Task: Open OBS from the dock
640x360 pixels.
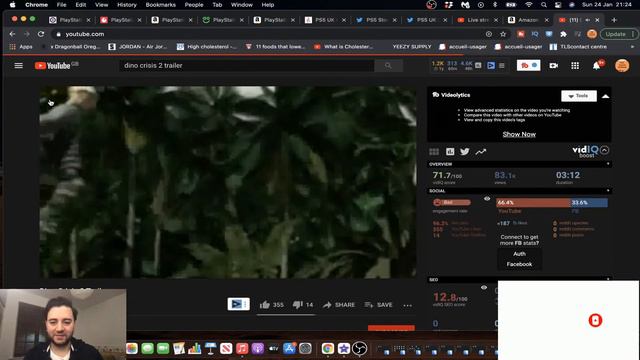Action: [360, 349]
